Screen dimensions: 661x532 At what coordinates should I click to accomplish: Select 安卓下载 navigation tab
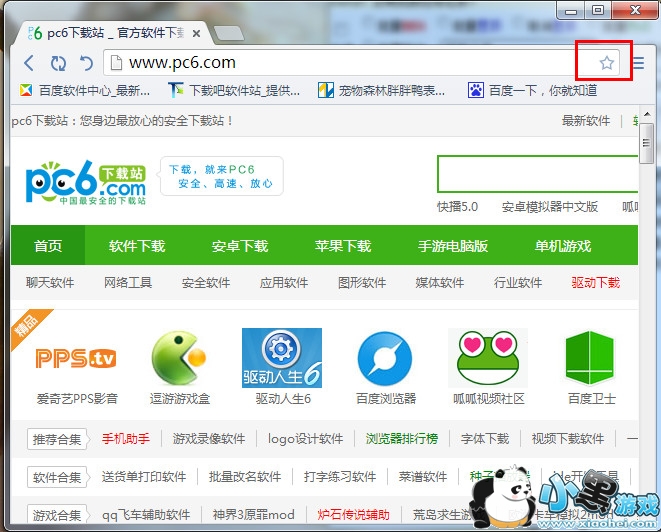(x=240, y=245)
